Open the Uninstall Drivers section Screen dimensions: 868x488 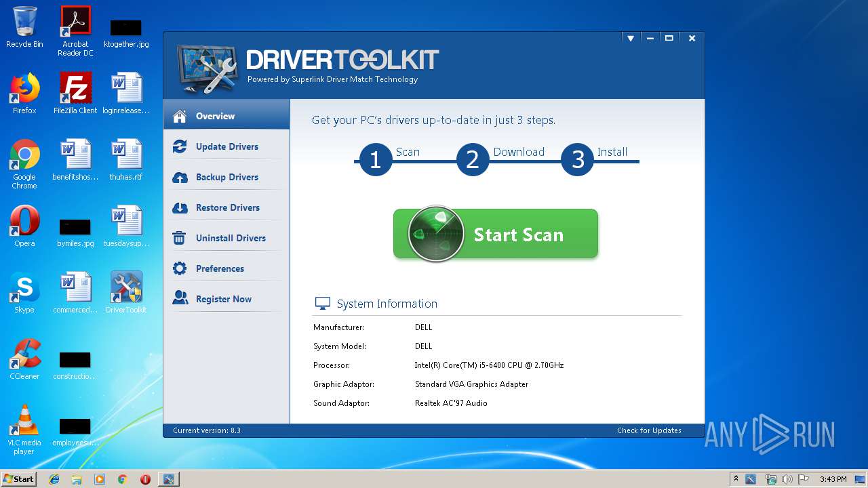coord(226,238)
